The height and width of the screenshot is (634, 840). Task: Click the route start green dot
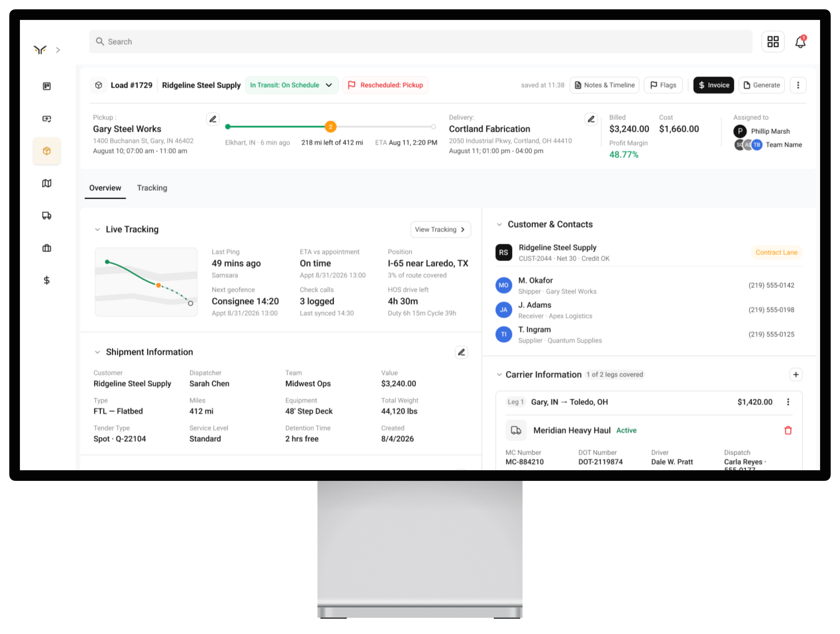pos(228,127)
